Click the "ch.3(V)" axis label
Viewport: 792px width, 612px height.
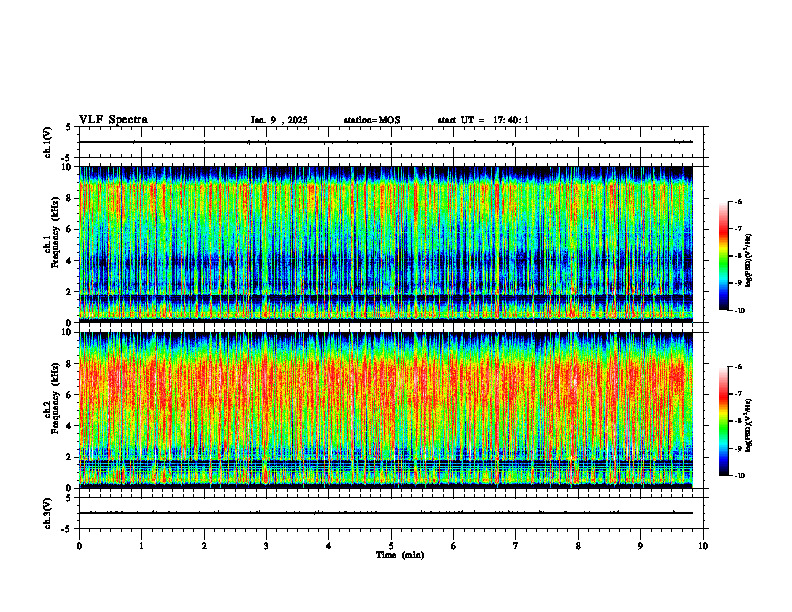click(x=47, y=513)
